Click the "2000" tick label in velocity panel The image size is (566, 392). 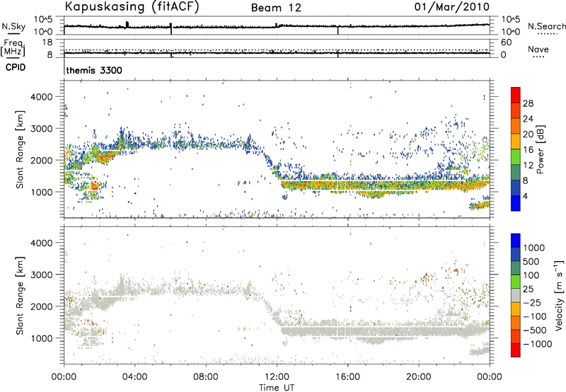coord(41,306)
